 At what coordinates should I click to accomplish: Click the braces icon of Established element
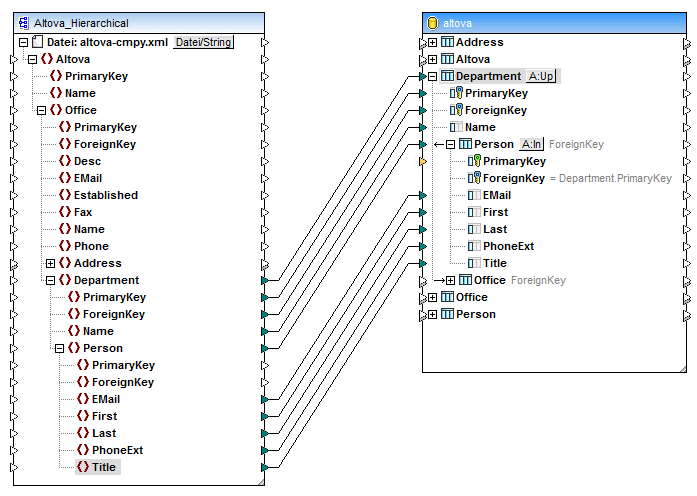point(65,195)
